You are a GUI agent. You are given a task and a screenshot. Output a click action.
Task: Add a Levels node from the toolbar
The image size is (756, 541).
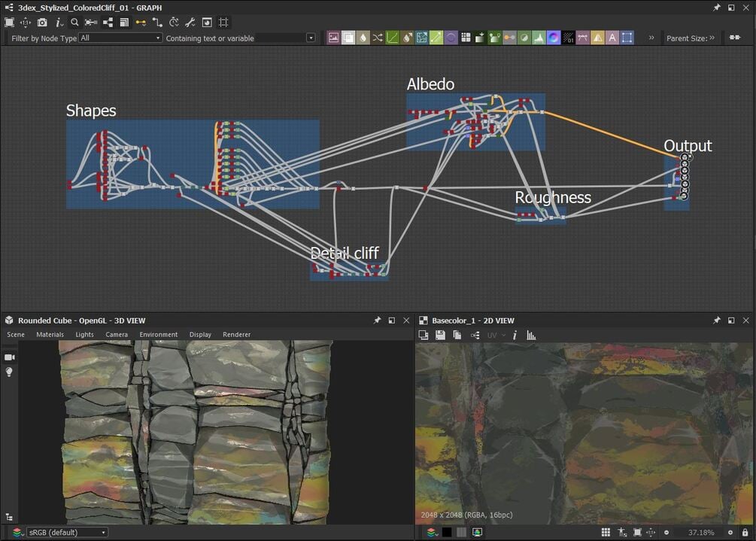(x=539, y=38)
